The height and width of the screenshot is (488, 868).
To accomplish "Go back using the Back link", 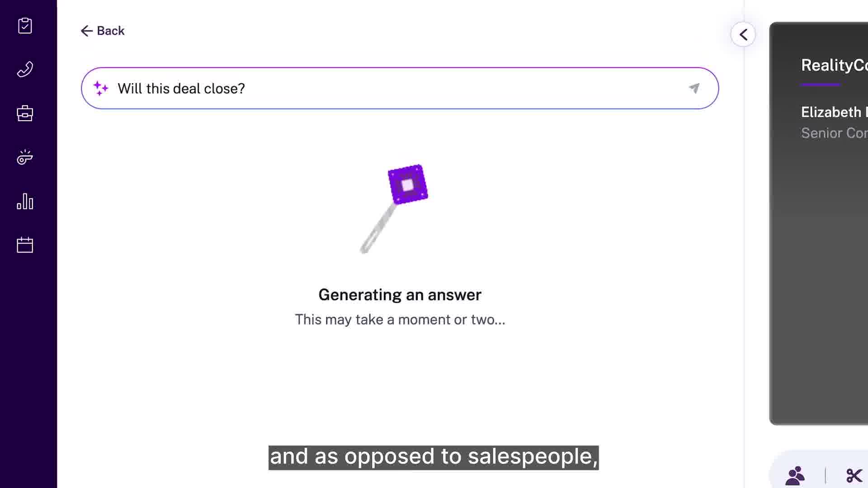I will (103, 31).
